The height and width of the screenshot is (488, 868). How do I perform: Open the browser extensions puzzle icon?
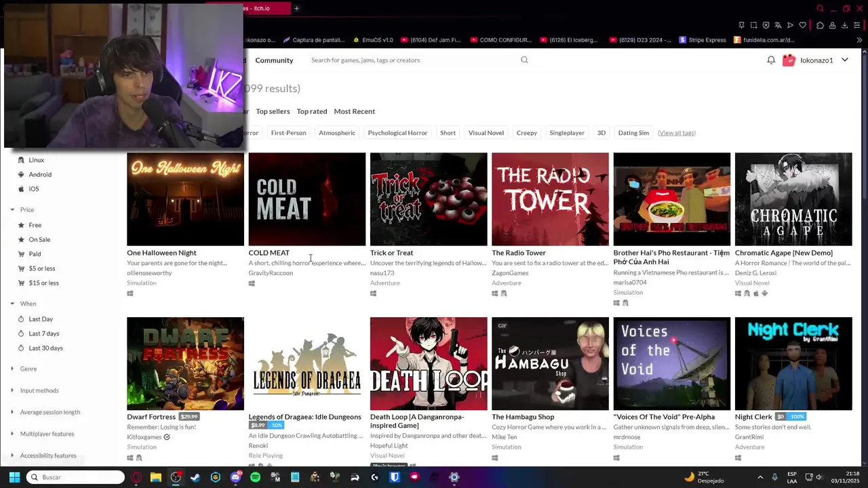pos(820,25)
